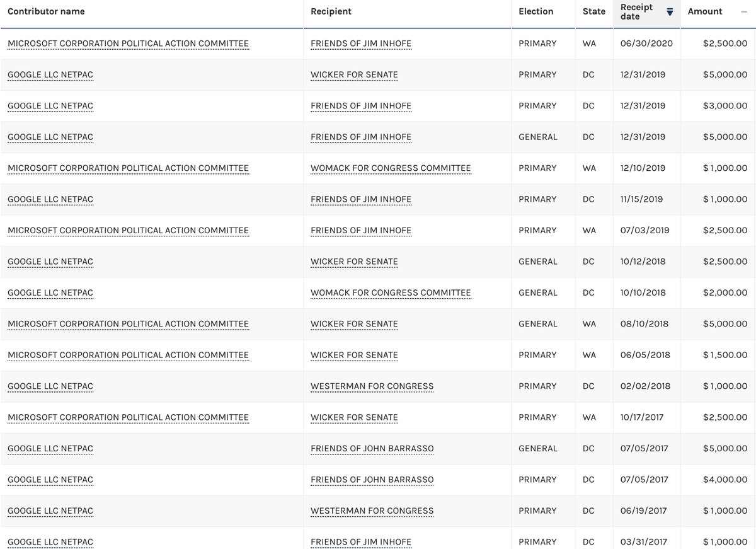This screenshot has height=549, width=756.
Task: Click the WA state cell in the 08/10/2018 row
Action: (x=589, y=324)
